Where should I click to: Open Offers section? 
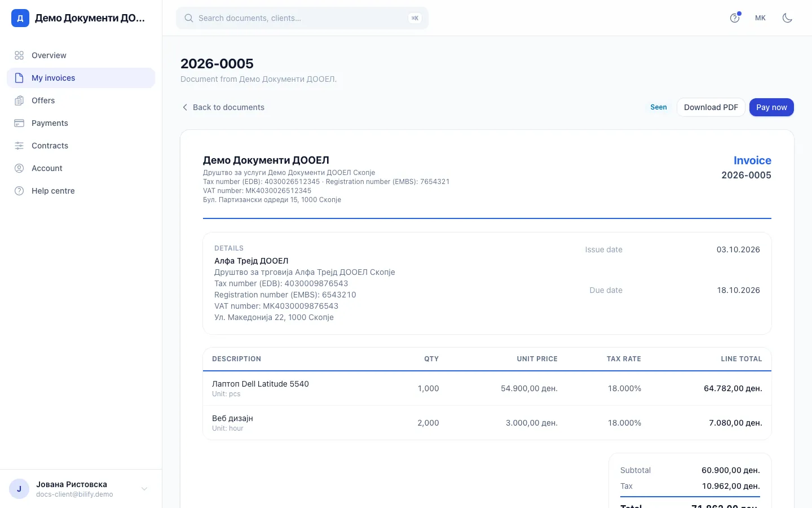81,100
